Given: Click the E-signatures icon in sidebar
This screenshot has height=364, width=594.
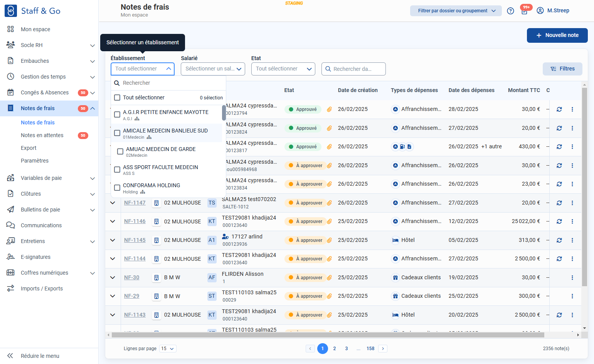Looking at the screenshot, I should (10, 257).
